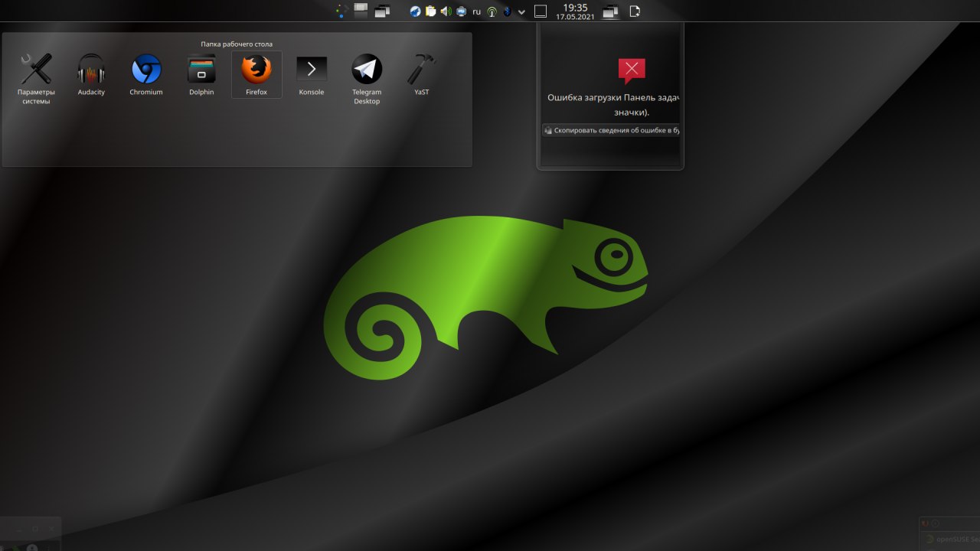The image size is (980, 551).
Task: Click the Ошибка загрузки Панель задач message
Action: point(614,105)
